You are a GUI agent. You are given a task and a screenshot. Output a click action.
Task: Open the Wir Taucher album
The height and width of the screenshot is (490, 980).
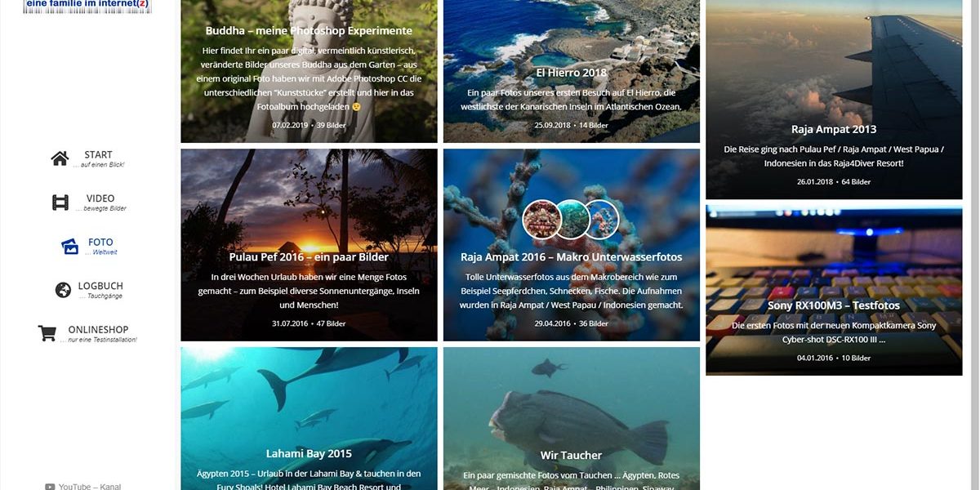(x=572, y=455)
